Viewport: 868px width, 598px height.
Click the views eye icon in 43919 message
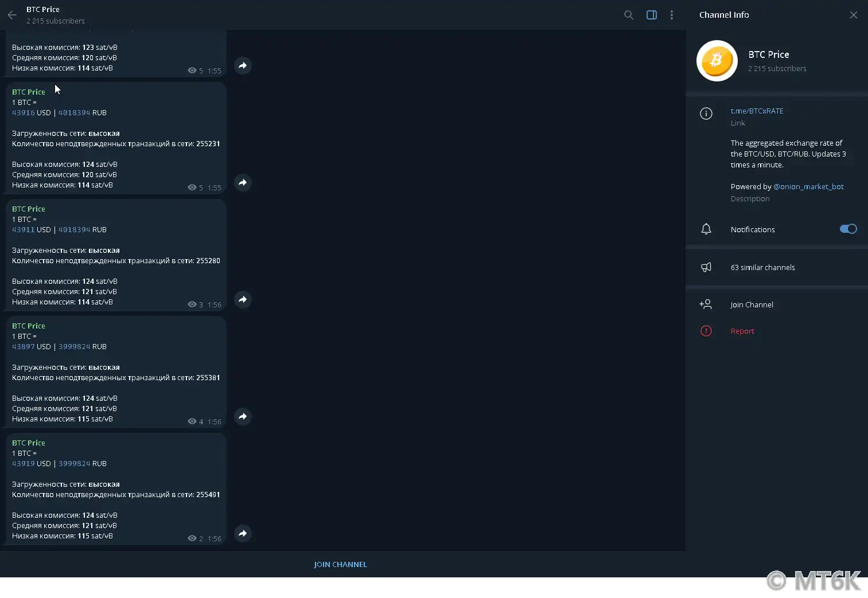(x=192, y=538)
